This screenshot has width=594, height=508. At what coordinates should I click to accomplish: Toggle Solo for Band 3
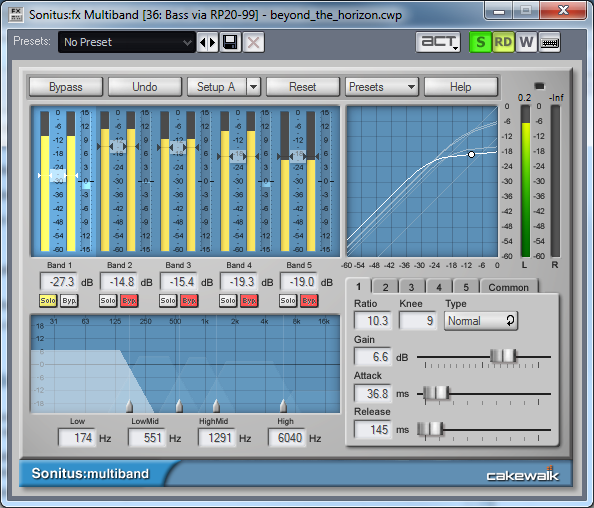[x=168, y=300]
